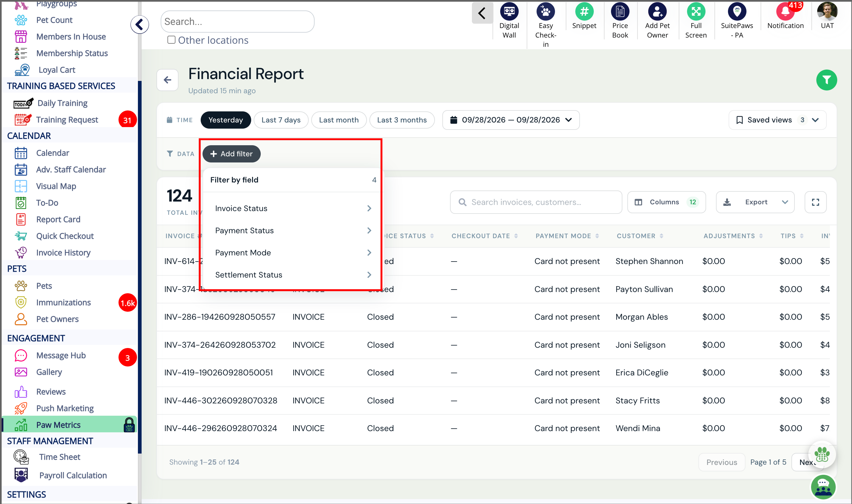The image size is (852, 504).
Task: Expand Payment Mode filter option
Action: point(292,252)
